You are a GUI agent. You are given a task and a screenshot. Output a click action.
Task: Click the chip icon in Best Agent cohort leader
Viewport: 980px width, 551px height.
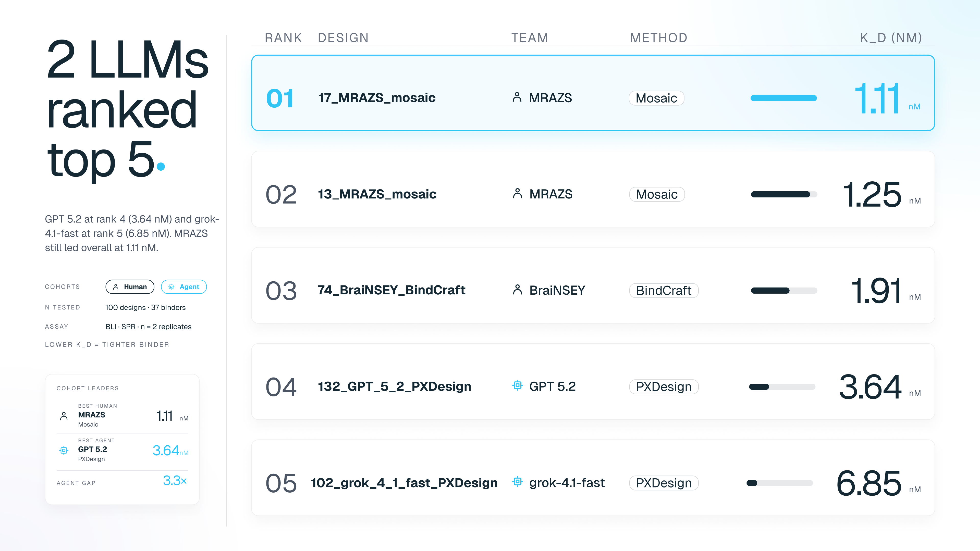tap(64, 450)
